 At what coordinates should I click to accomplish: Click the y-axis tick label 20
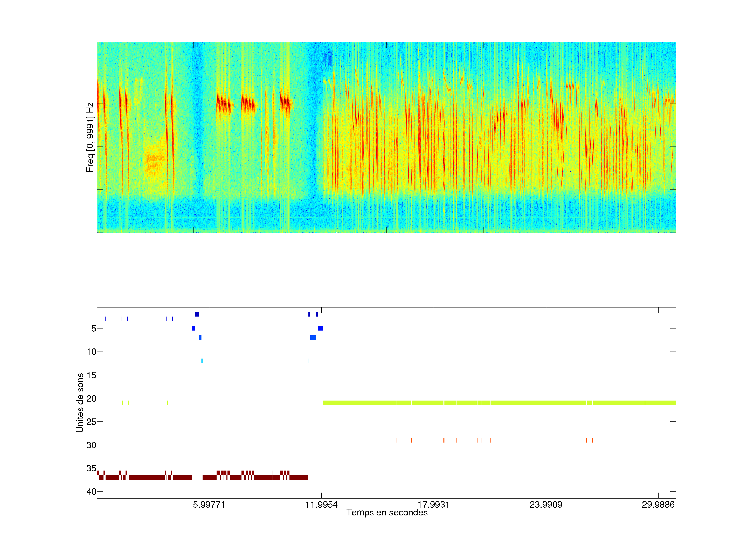(x=91, y=398)
